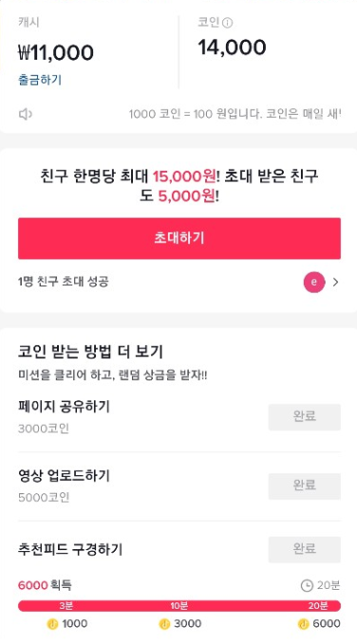Click the ₩11,000 cash balance

tap(56, 52)
